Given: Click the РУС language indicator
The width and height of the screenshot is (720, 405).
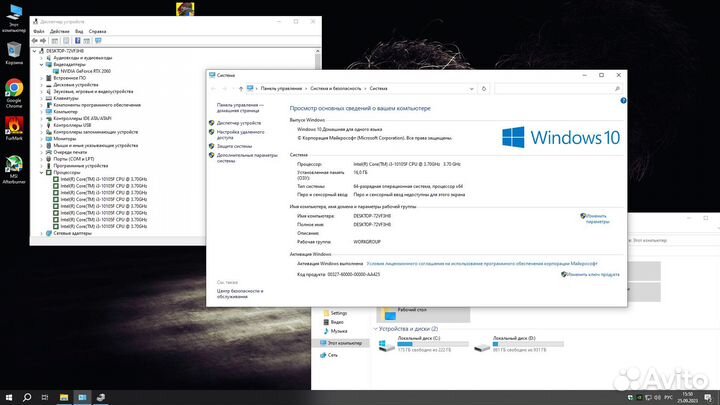Looking at the screenshot, I should pos(668,397).
